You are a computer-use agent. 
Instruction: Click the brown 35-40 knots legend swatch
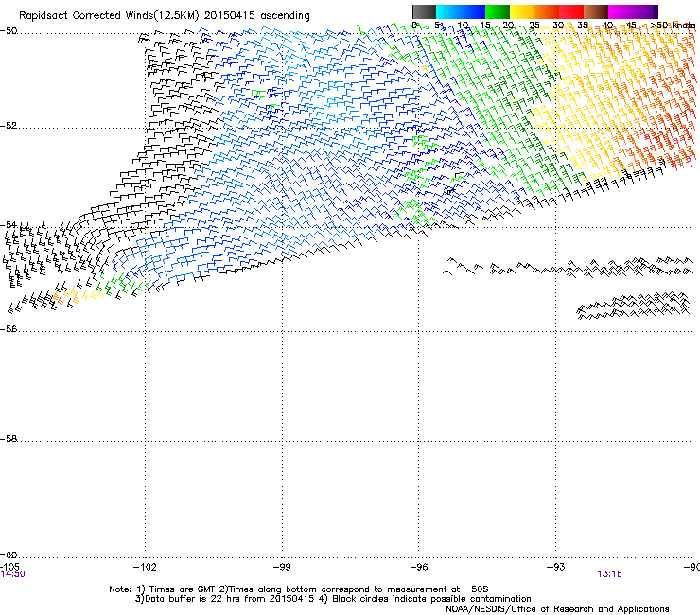coord(596,11)
